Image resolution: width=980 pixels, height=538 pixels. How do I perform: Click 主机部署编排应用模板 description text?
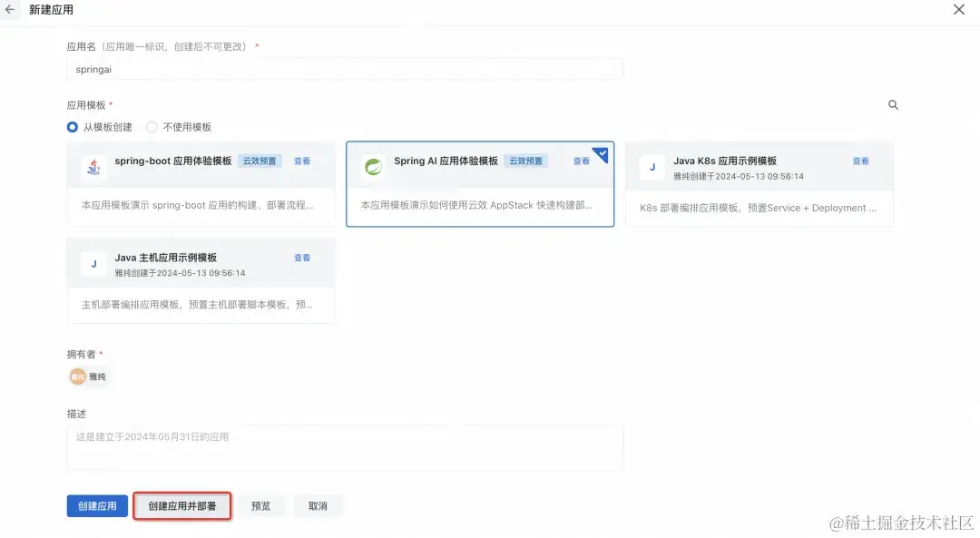197,305
